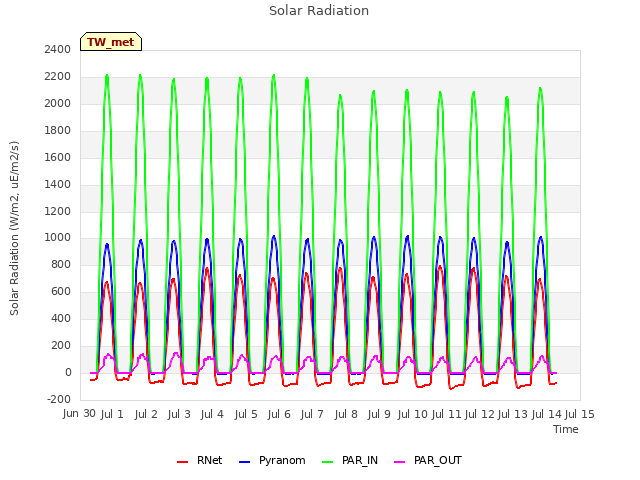Viewport: 640px width, 480px height.
Task: Click the Jun 30 x-axis tick label
Action: click(x=79, y=413)
